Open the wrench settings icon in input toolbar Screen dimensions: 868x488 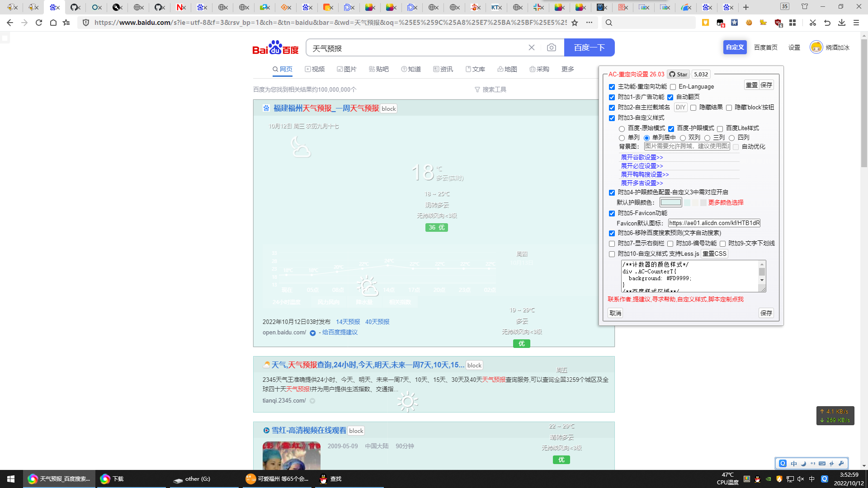click(842, 463)
